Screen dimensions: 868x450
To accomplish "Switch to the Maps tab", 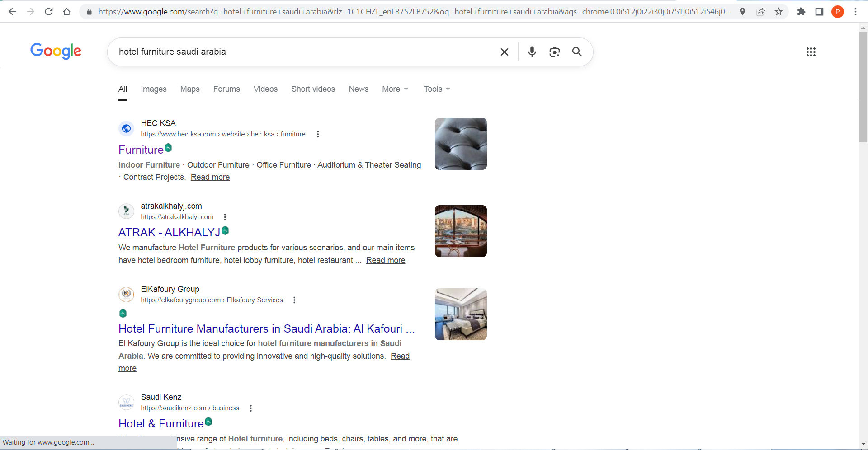I will coord(190,89).
